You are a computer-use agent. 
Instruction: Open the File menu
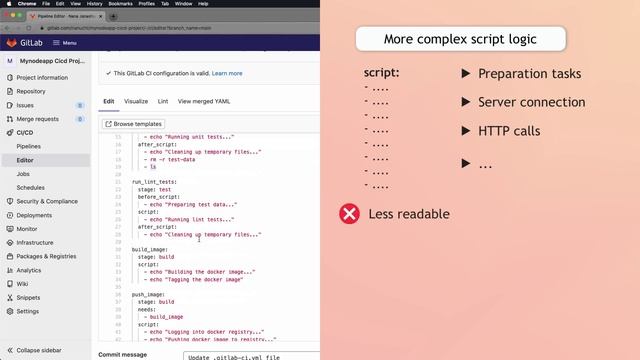46,4
